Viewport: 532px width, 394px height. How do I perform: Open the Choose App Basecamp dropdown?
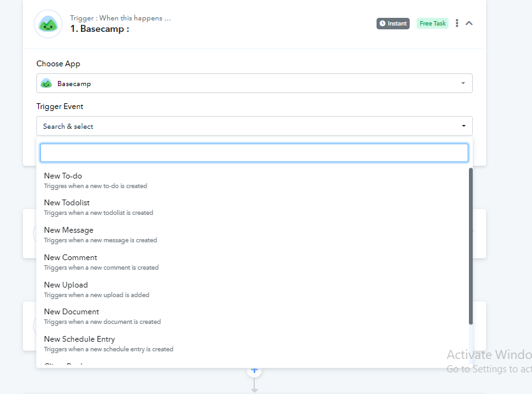point(254,83)
